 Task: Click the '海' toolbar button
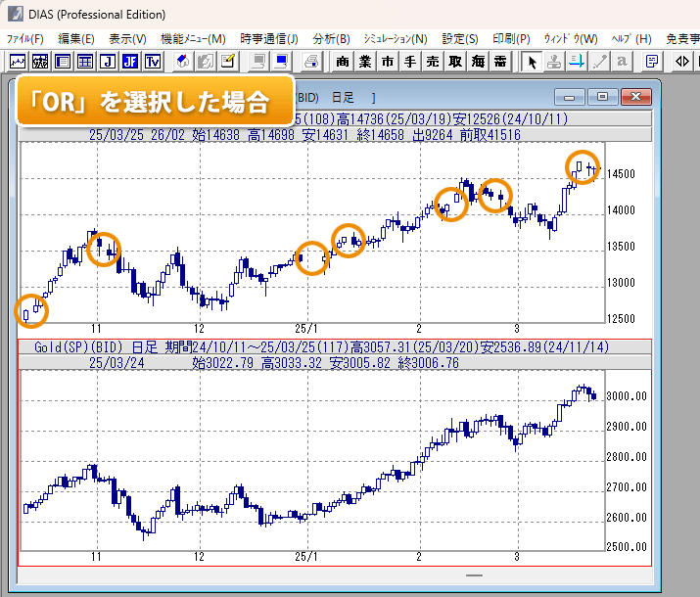click(x=478, y=62)
